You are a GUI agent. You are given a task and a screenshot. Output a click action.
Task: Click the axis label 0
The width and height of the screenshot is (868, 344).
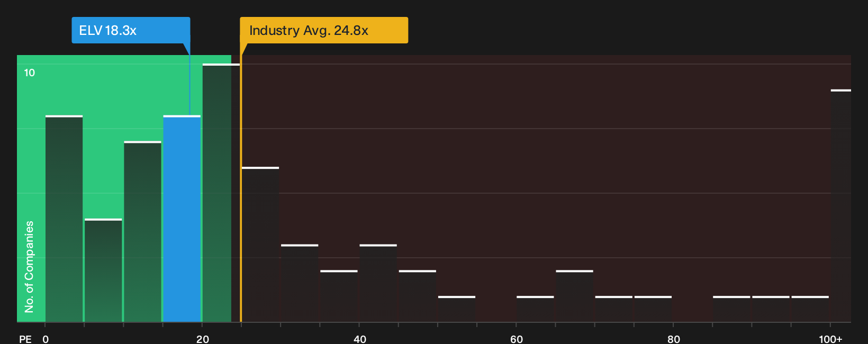coord(46,339)
